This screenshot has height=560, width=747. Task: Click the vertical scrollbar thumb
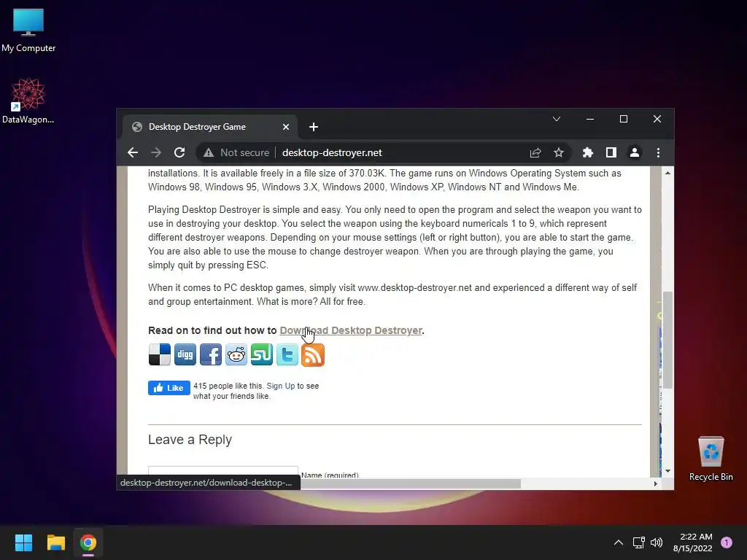668,340
